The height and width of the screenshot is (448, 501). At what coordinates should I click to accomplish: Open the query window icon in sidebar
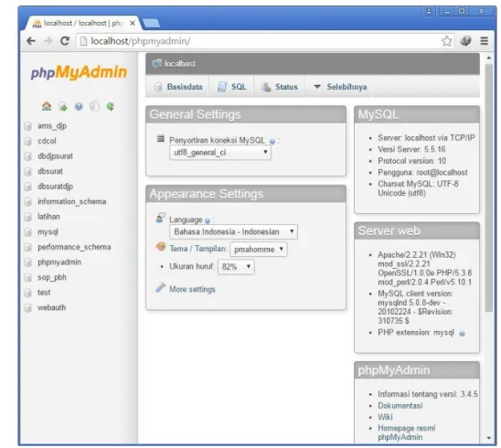coord(94,106)
